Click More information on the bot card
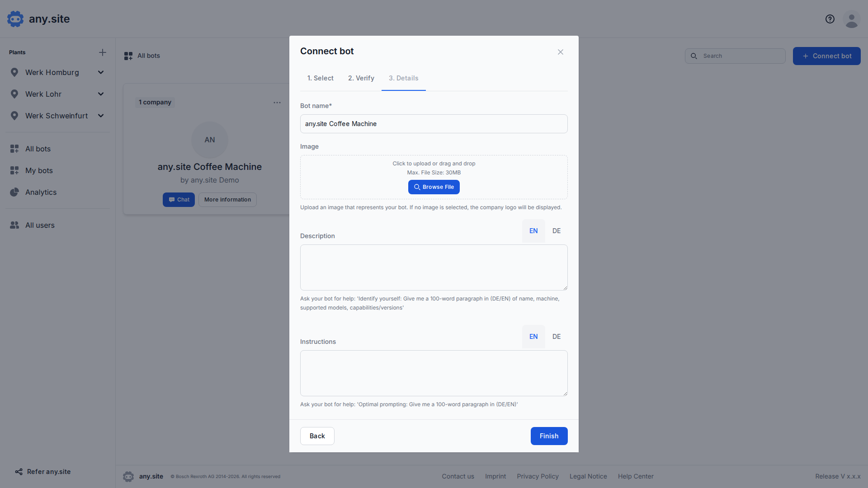Image resolution: width=868 pixels, height=488 pixels. pos(227,200)
